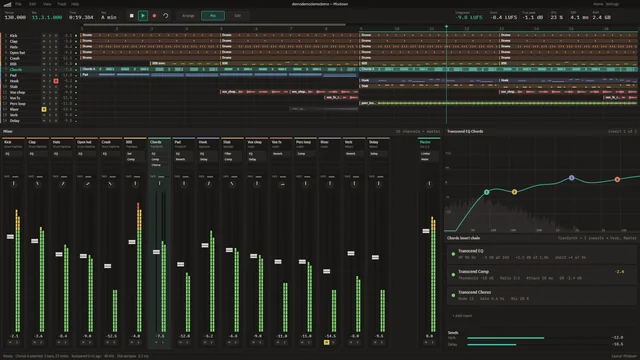640x360 pixels.
Task: Switch to the Arrange view tab
Action: point(188,16)
